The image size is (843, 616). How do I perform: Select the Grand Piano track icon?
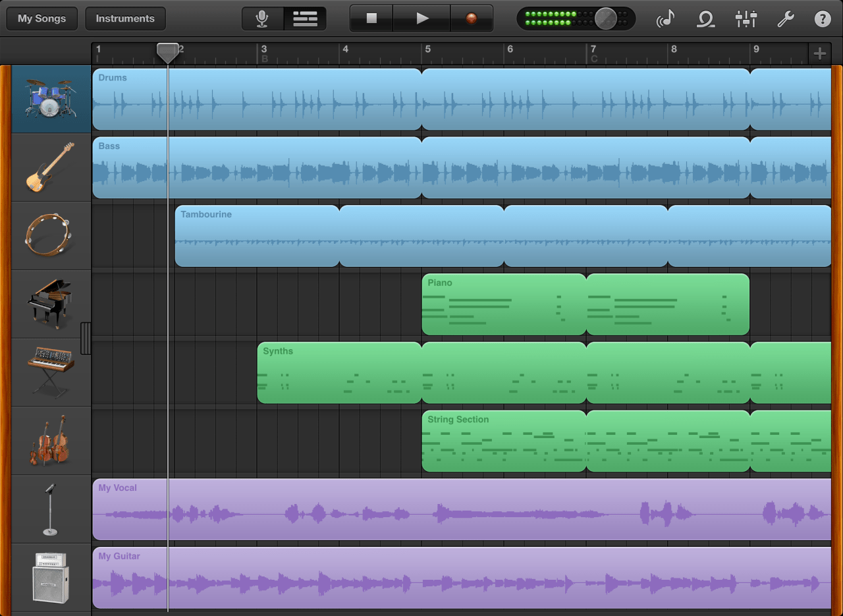pos(50,304)
